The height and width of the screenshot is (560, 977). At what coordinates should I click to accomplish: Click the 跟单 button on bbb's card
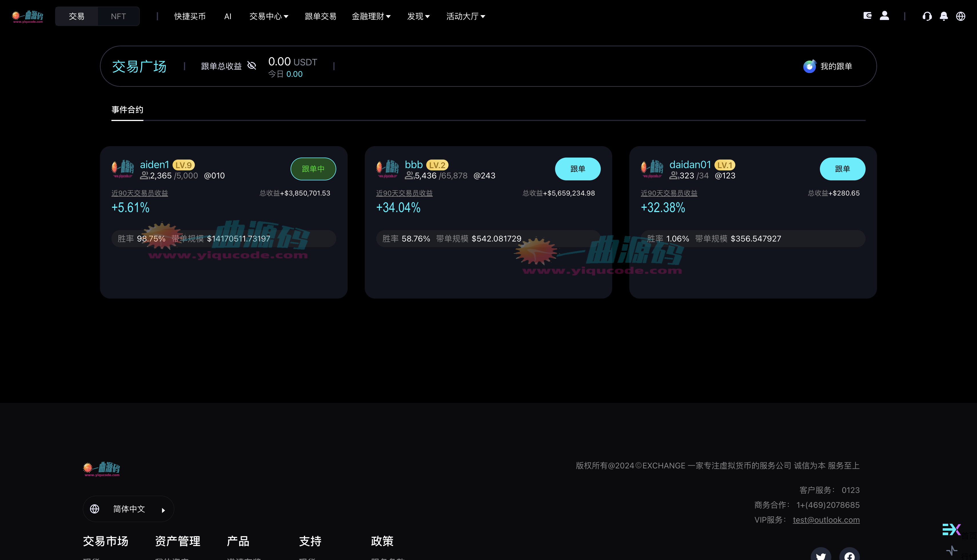point(578,168)
